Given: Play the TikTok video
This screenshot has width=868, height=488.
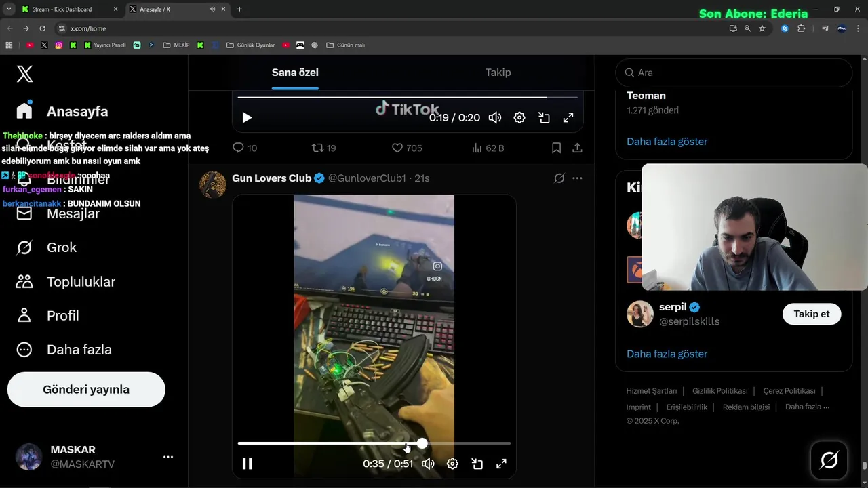Looking at the screenshot, I should [x=247, y=117].
